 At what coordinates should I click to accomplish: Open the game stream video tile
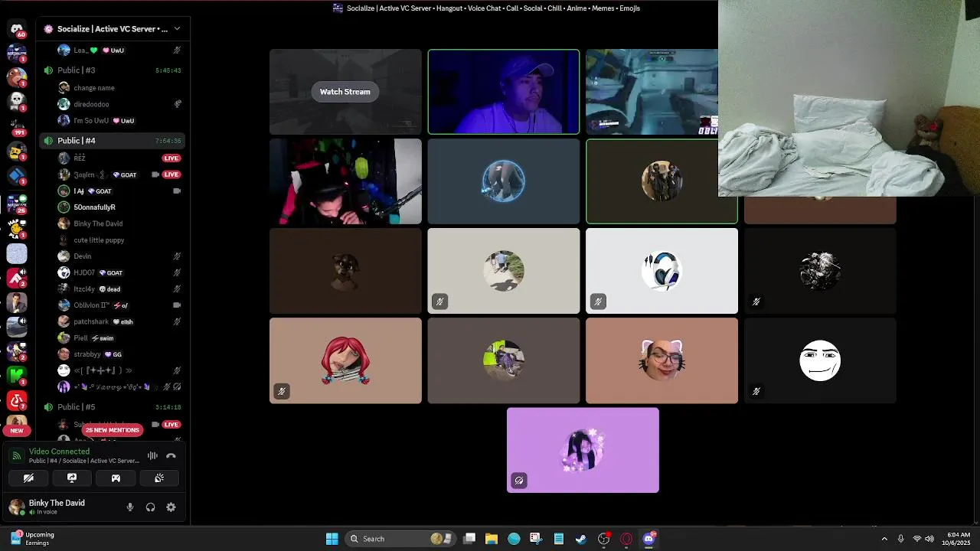tap(652, 92)
